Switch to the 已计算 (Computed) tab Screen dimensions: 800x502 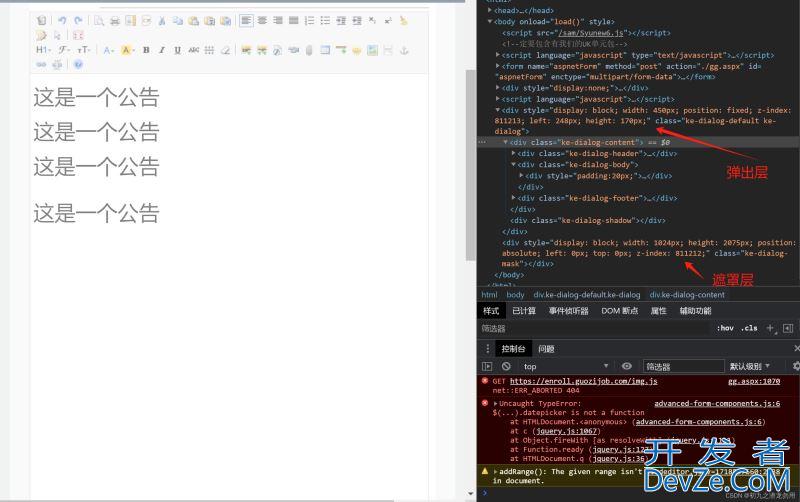(524, 311)
